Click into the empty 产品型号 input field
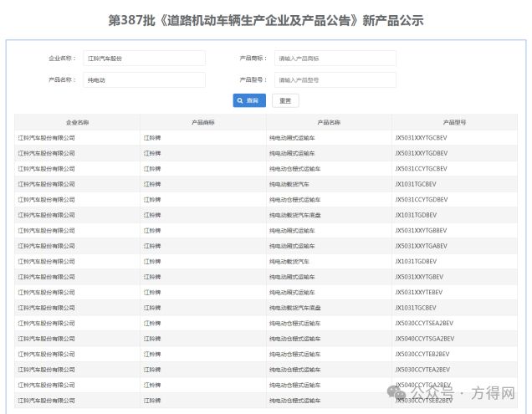Screen dimensions: 532x414 (335, 80)
